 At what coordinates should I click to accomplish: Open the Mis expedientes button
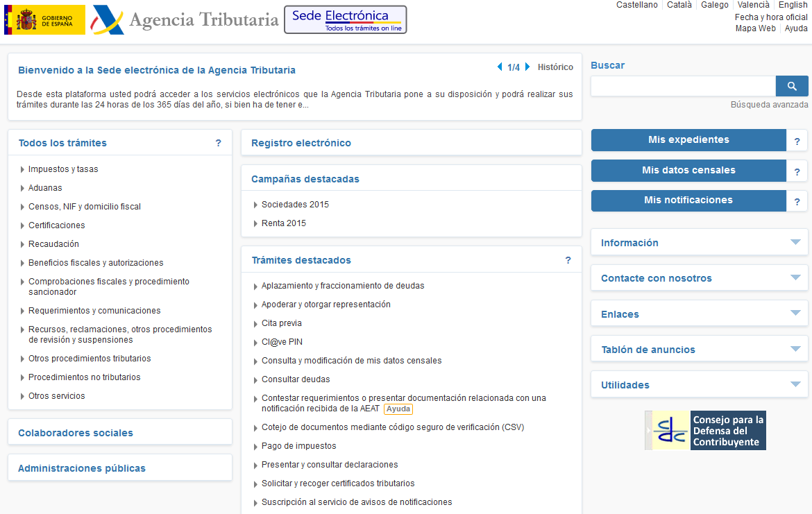[688, 139]
